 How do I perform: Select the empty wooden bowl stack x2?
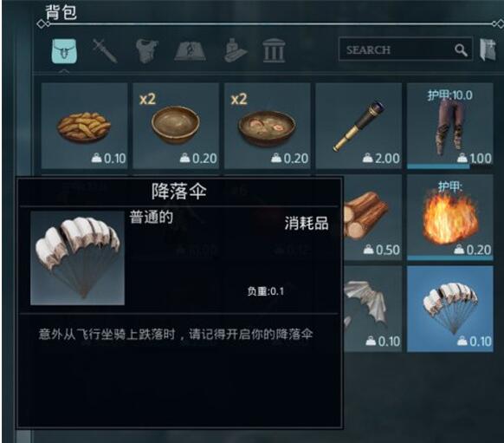176,126
